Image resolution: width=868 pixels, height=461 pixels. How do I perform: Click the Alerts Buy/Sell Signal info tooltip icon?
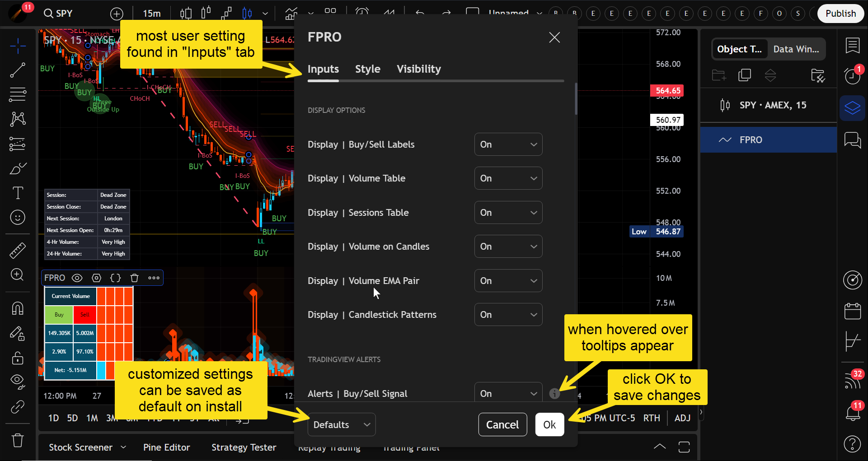554,394
